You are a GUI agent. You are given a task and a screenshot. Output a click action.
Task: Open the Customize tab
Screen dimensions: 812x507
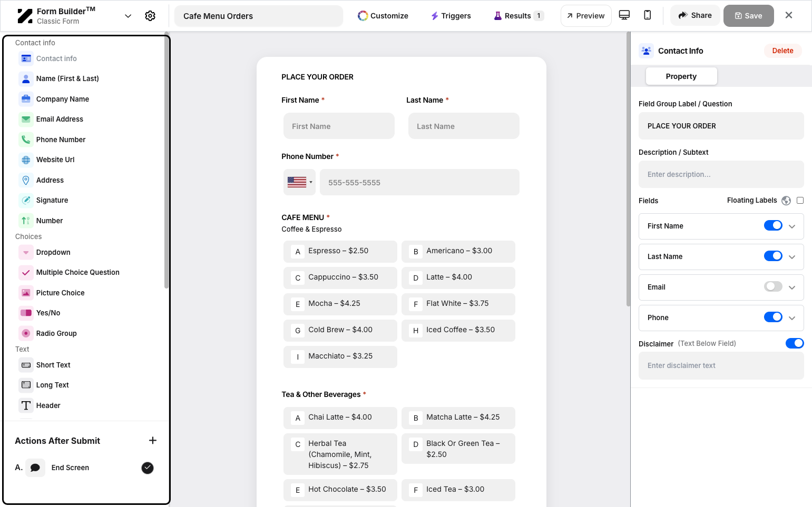tap(383, 16)
